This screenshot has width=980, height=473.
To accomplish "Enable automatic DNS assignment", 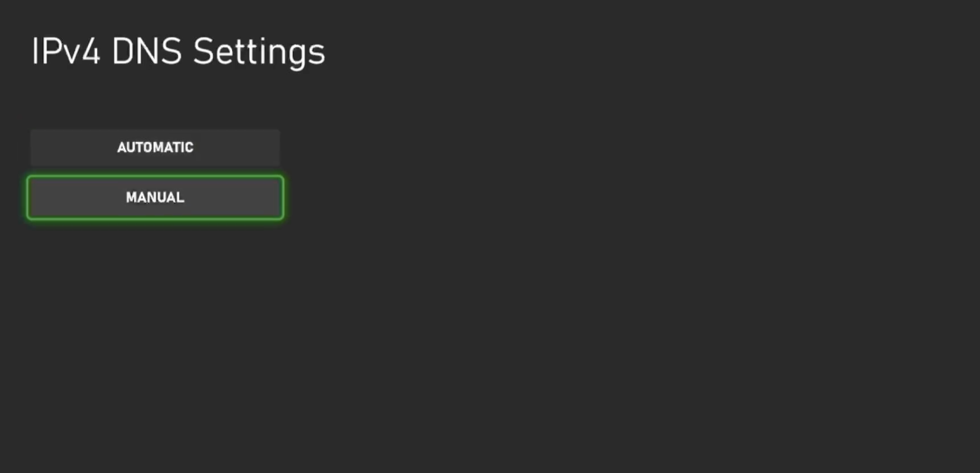I will click(x=155, y=147).
